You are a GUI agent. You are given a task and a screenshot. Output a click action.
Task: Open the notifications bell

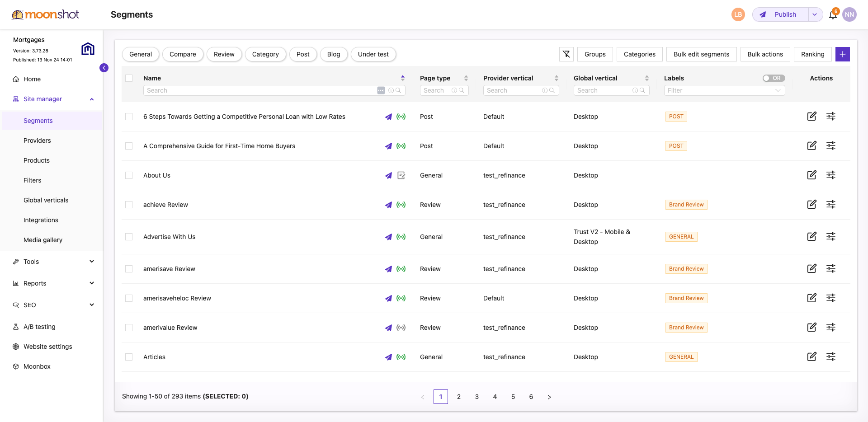click(x=833, y=15)
